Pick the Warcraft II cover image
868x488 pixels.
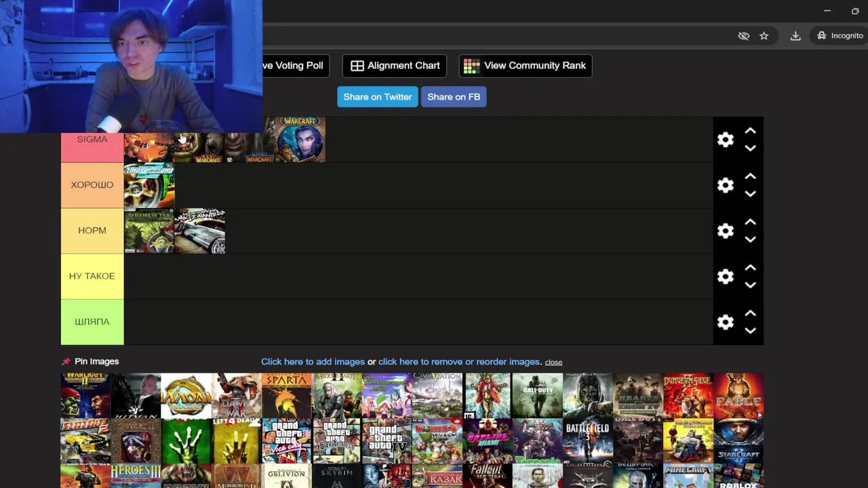pos(85,396)
